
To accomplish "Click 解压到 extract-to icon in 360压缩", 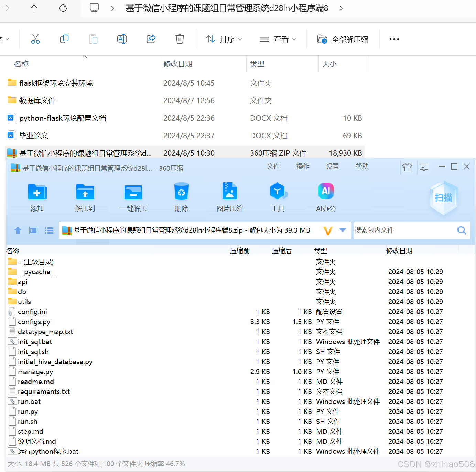I will [85, 197].
